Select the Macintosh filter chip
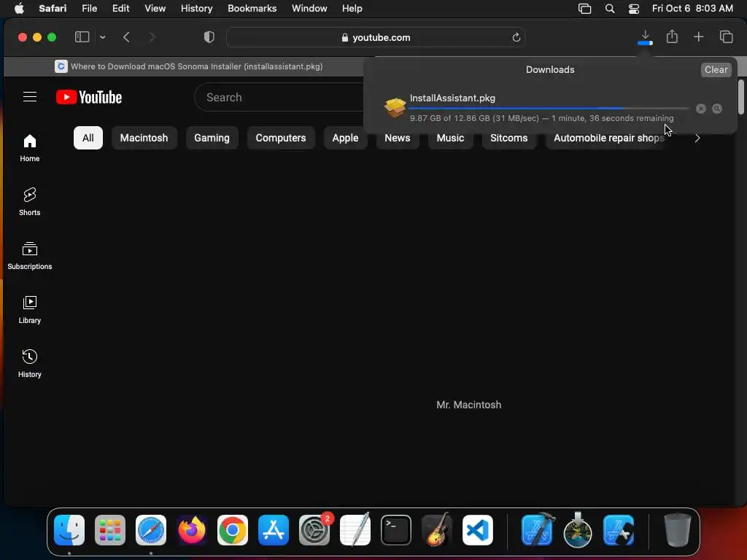The height and width of the screenshot is (560, 747). coord(144,138)
